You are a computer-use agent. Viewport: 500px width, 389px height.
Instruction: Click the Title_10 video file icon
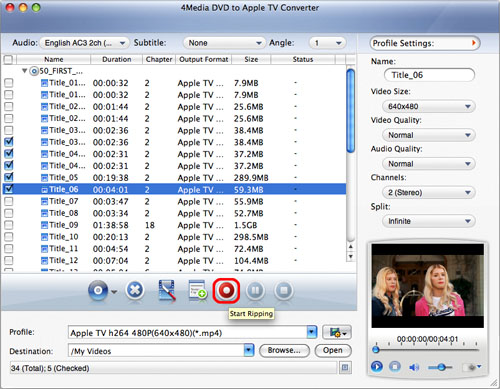pyautogui.click(x=44, y=237)
